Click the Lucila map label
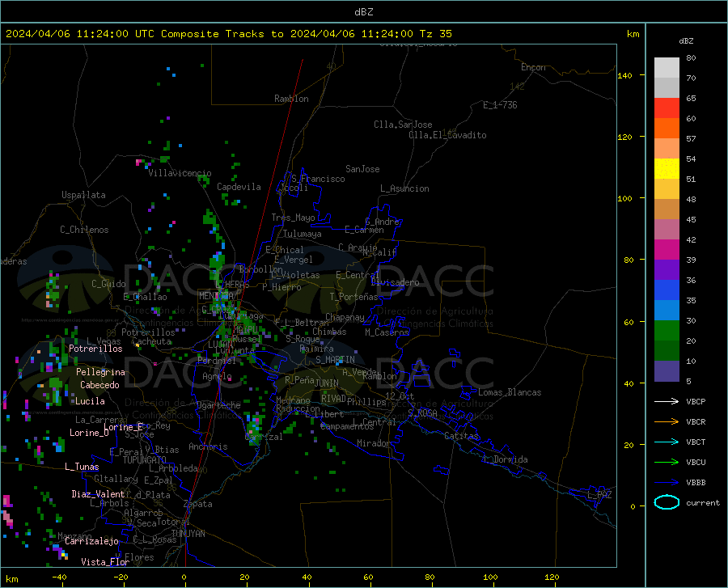Viewport: 728px width, 588px height. [x=90, y=401]
